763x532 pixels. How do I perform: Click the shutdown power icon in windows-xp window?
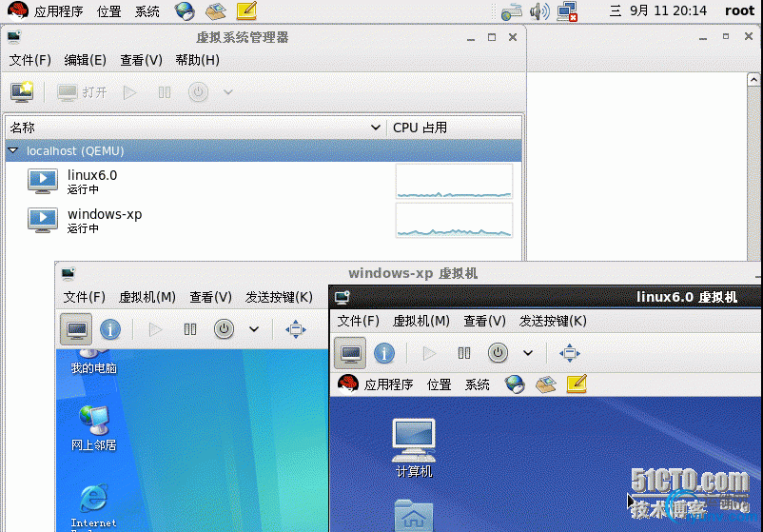click(x=224, y=329)
